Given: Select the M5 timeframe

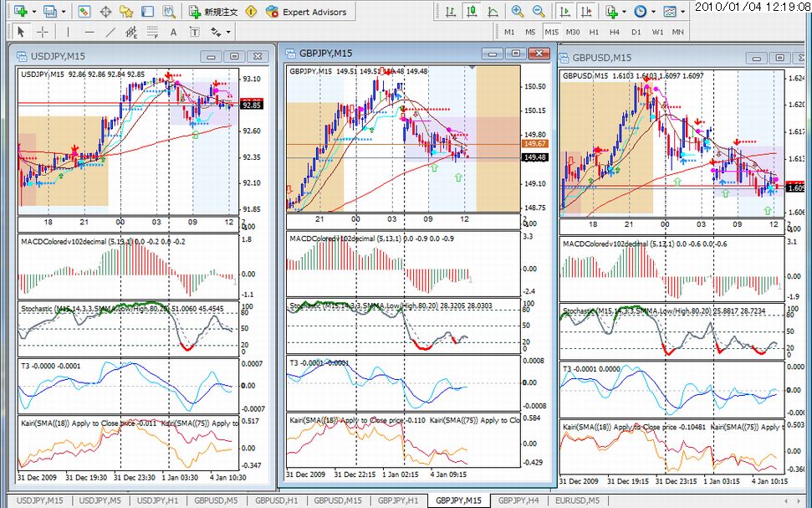Looking at the screenshot, I should pyautogui.click(x=530, y=32).
